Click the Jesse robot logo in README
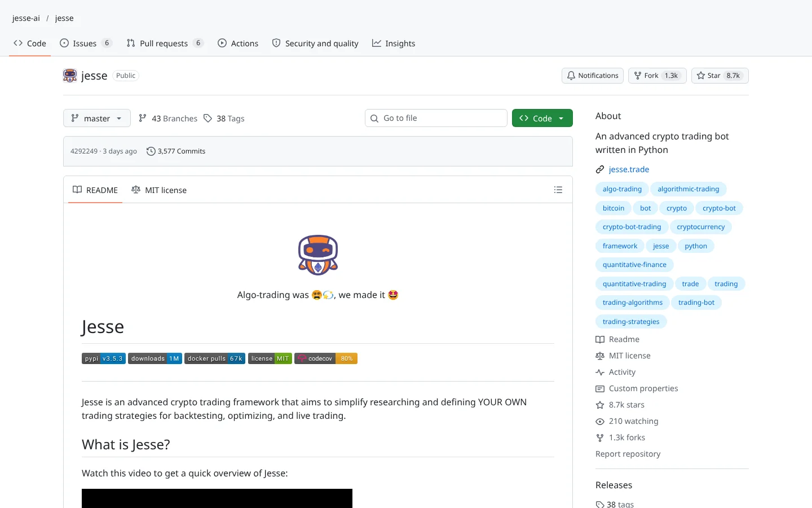 (x=318, y=255)
